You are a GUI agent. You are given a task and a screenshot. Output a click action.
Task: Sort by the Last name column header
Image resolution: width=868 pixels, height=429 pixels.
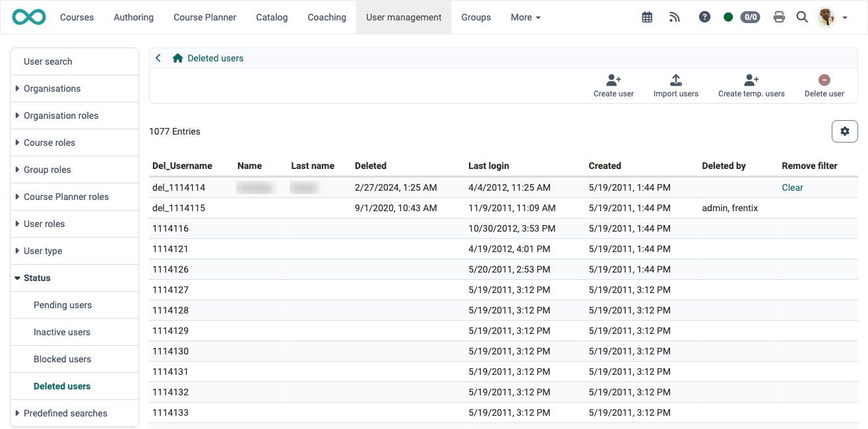coord(313,166)
